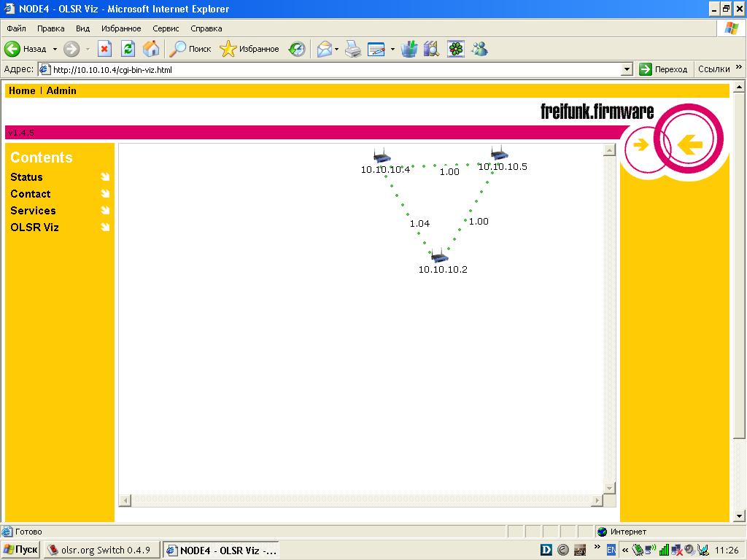Image resolution: width=747 pixels, height=560 pixels.
Task: Print the page with printer icon
Action: (353, 49)
